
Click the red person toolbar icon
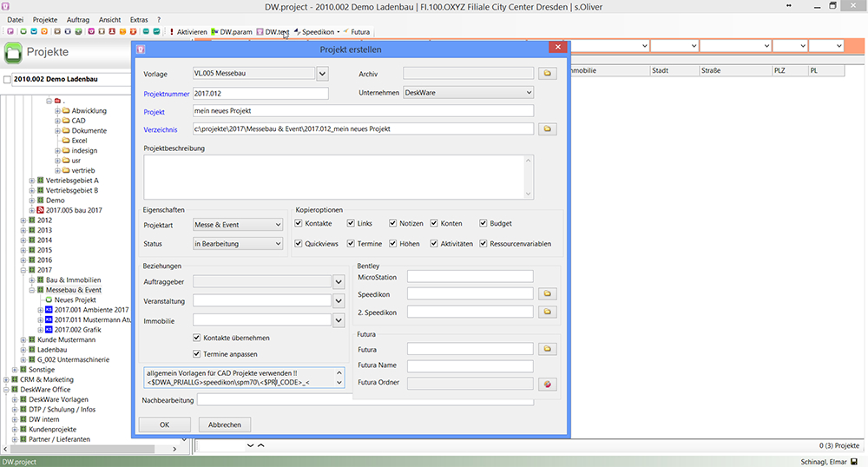(x=112, y=31)
